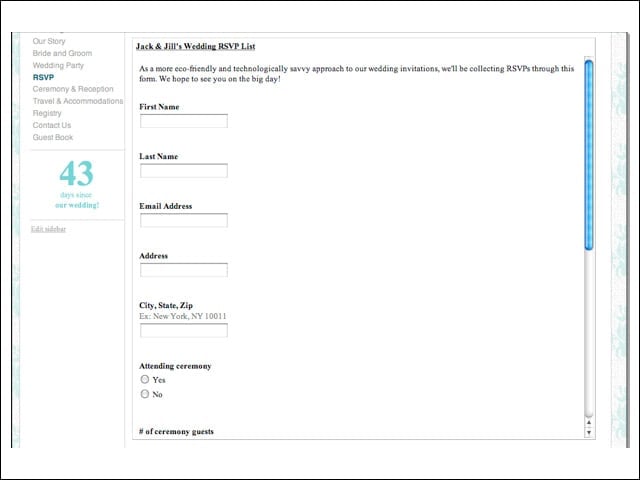Click the scrollbar down arrow
The width and height of the screenshot is (640, 480).
[589, 432]
